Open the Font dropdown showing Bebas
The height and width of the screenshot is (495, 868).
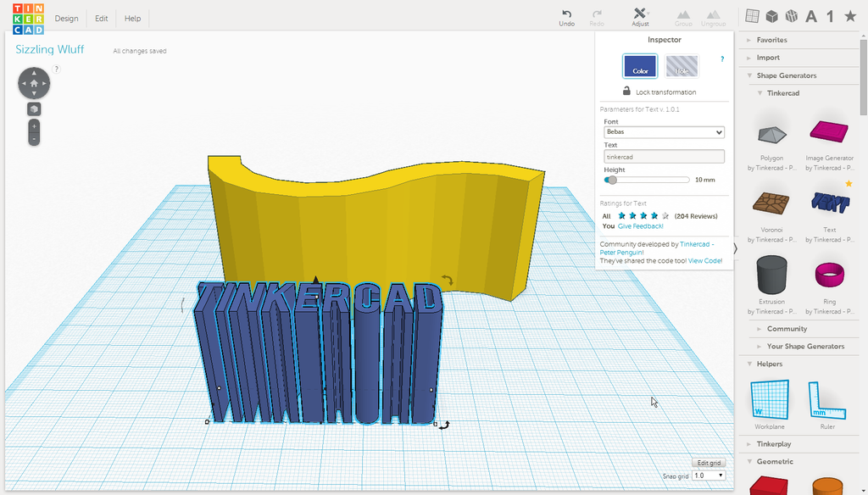[664, 132]
